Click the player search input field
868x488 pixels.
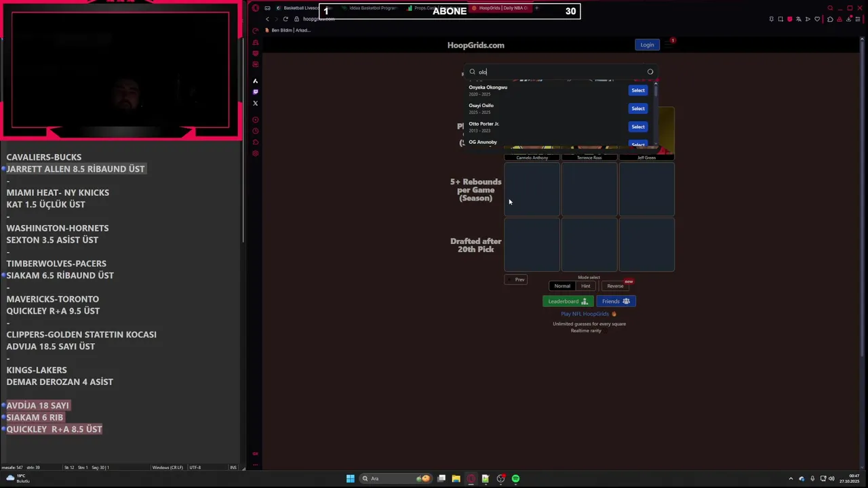[561, 72]
